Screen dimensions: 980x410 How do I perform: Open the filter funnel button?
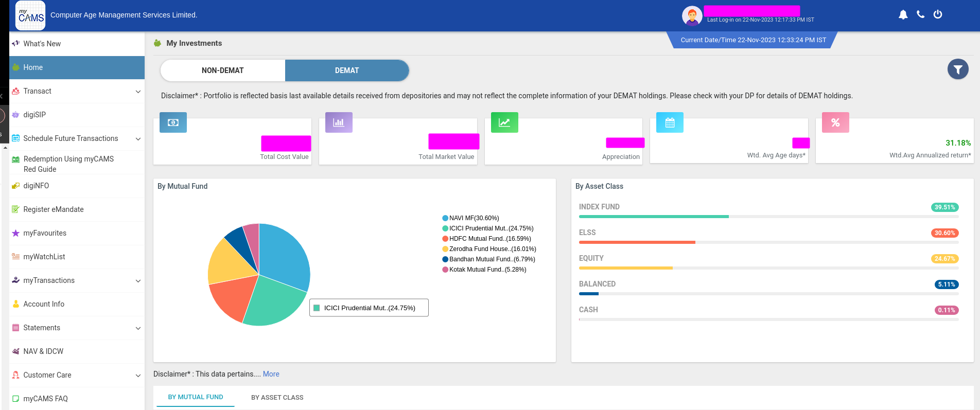coord(957,69)
